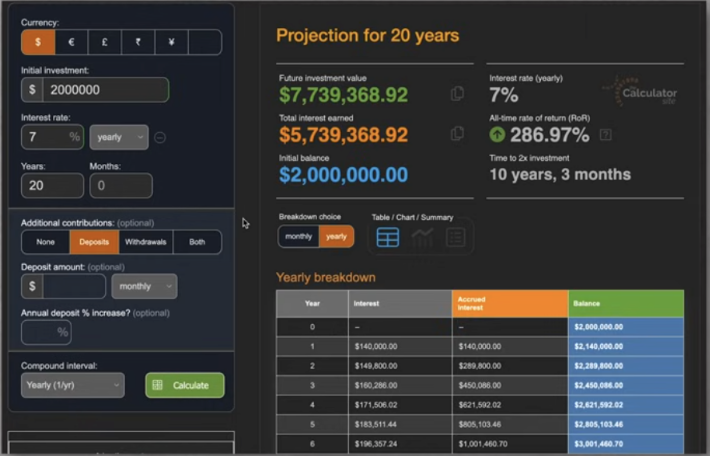Open the interest rate yearly dropdown
Image resolution: width=710 pixels, height=456 pixels.
(x=119, y=137)
